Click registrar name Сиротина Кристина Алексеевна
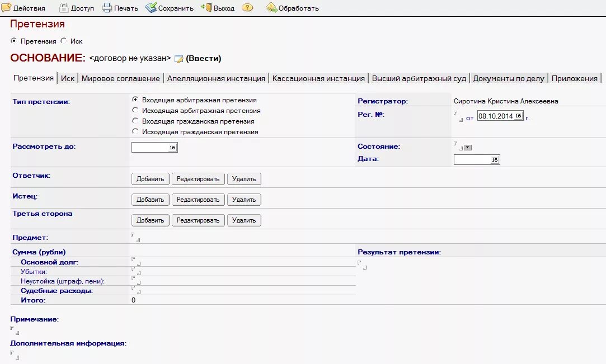 505,101
